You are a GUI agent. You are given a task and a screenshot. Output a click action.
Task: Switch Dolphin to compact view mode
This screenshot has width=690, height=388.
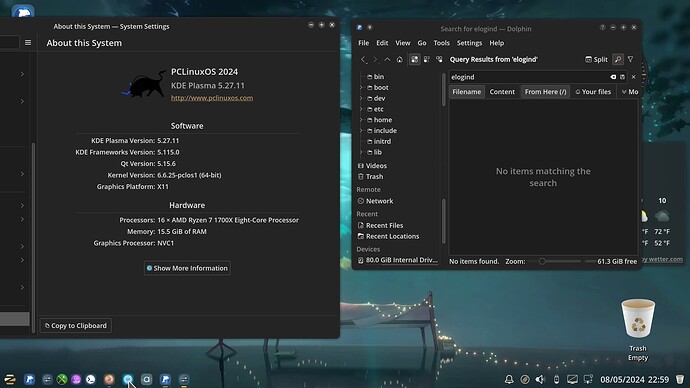click(x=427, y=59)
